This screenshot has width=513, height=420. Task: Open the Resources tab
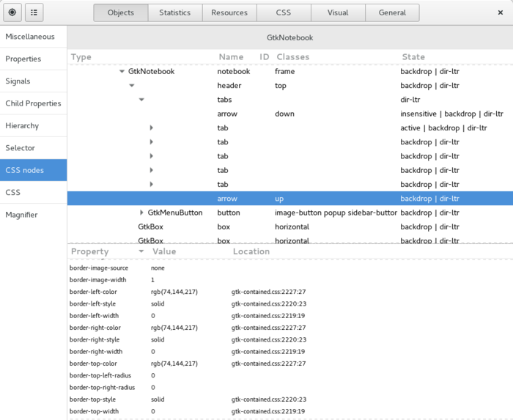229,12
